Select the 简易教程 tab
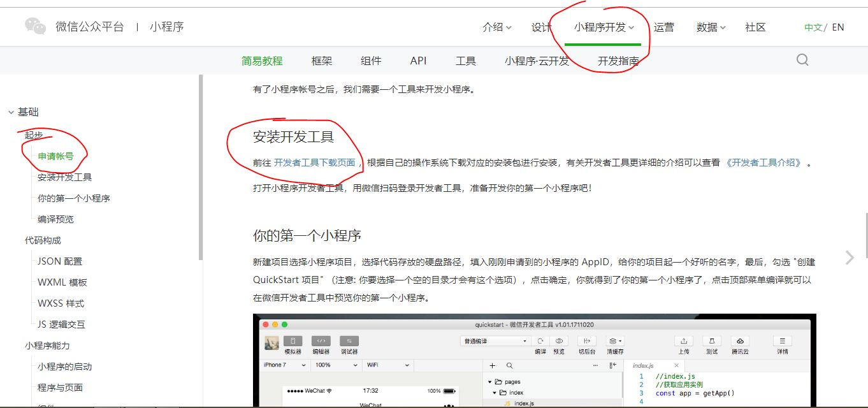Viewport: 868px width, 408px height. [x=262, y=61]
